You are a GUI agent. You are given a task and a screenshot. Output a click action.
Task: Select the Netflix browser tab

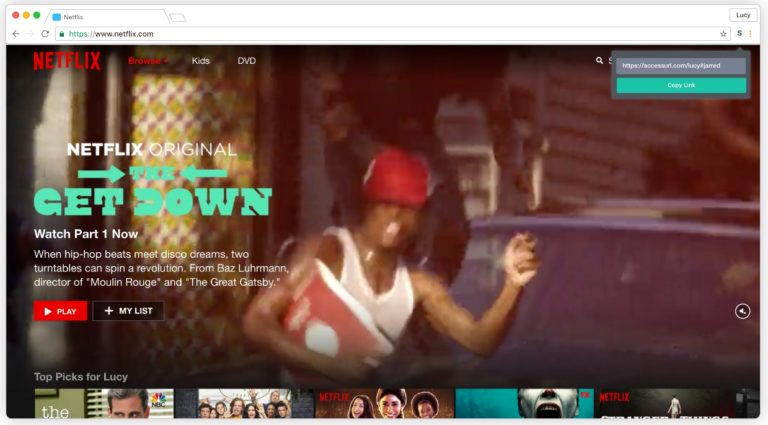coord(107,17)
